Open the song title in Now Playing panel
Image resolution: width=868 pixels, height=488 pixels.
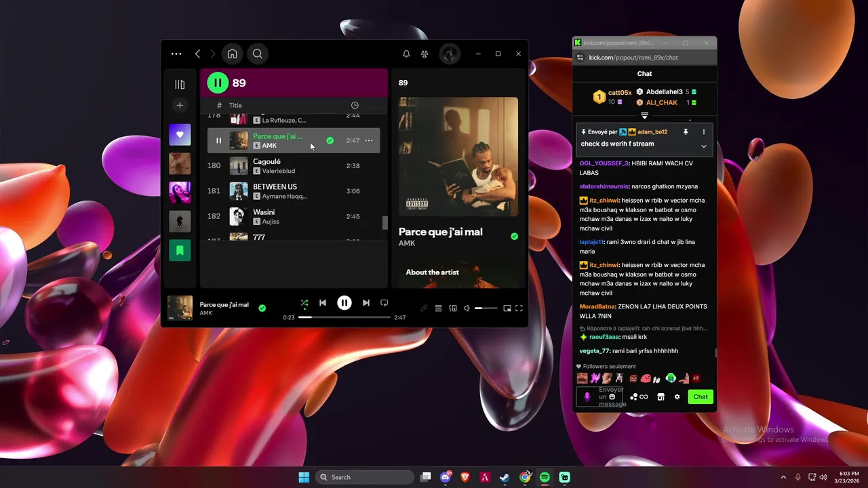(x=441, y=232)
